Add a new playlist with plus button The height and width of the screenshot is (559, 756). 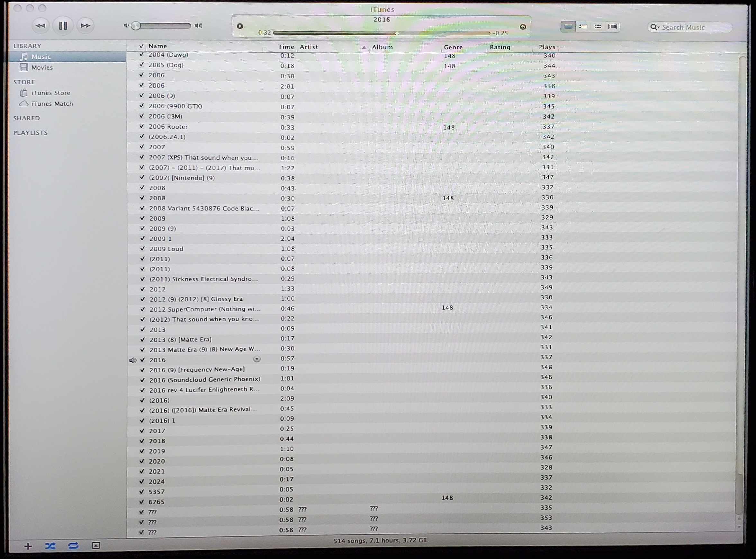[28, 546]
